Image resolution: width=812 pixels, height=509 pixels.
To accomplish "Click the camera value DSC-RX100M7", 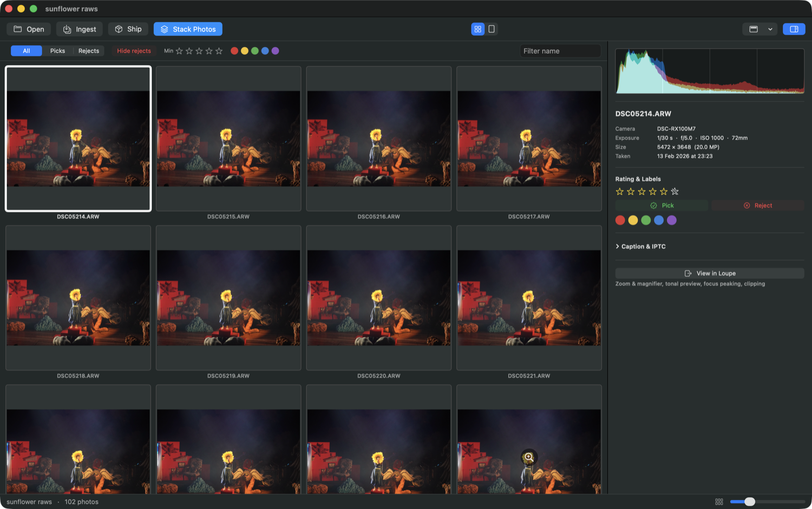I will [676, 129].
